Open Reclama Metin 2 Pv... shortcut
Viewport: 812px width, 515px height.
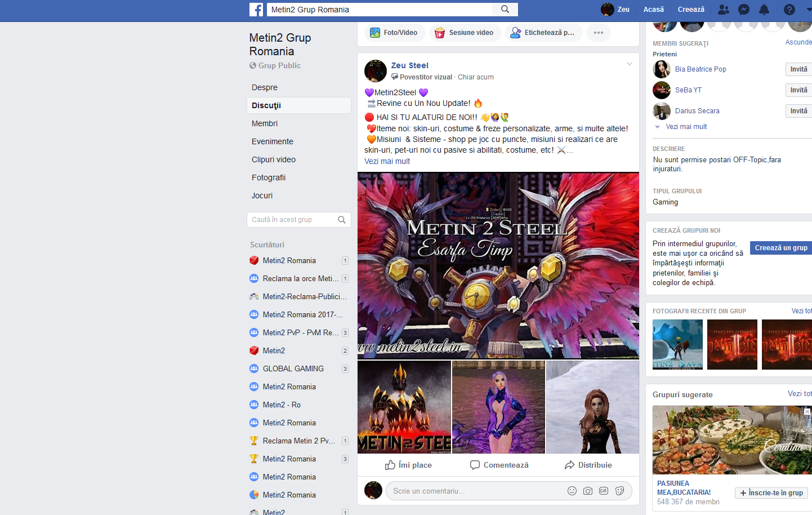tap(298, 441)
